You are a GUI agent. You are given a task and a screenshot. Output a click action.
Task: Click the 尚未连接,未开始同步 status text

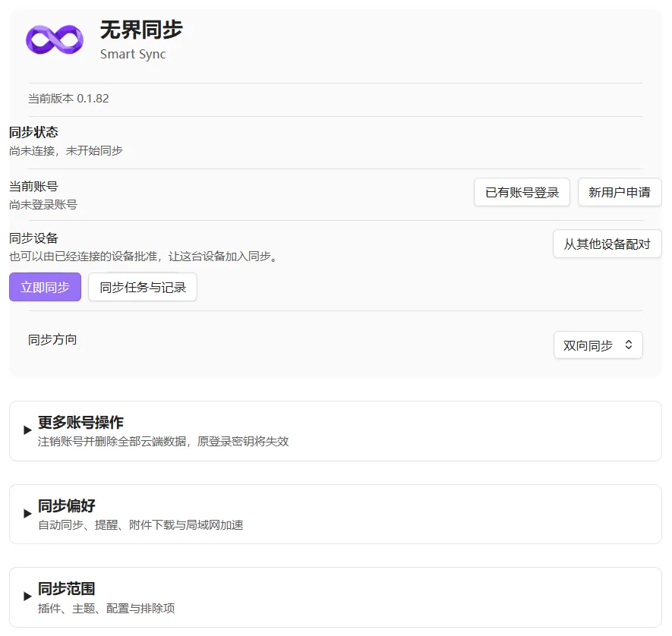point(66,151)
